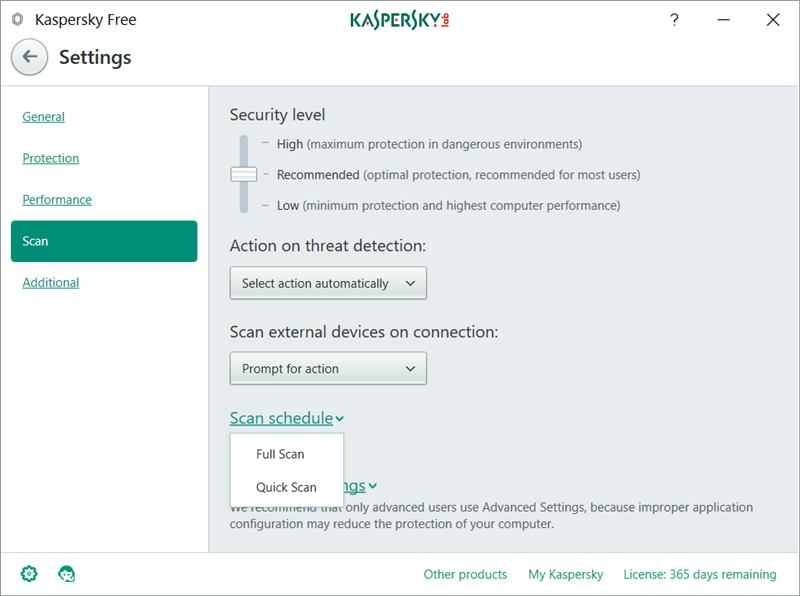This screenshot has width=800, height=596.
Task: Click the Security level slider handle
Action: pos(243,174)
